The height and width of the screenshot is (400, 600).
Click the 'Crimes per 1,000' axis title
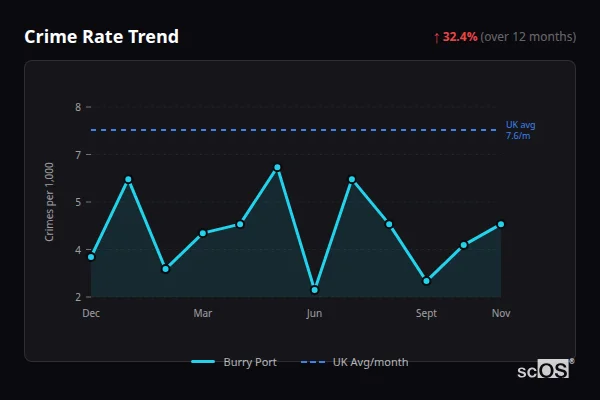click(x=49, y=202)
